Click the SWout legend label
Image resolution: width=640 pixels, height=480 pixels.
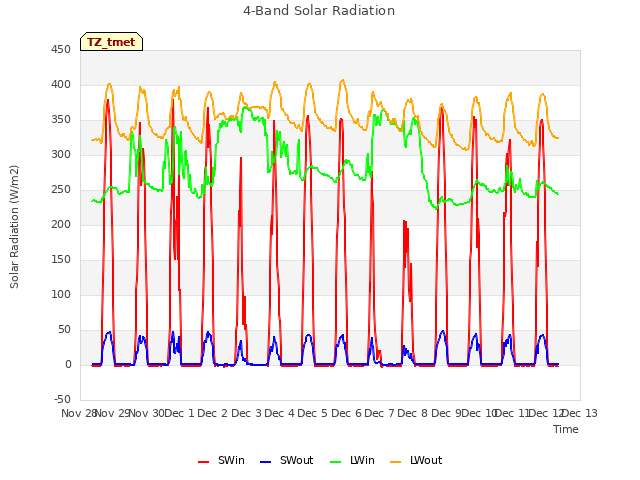click(x=296, y=460)
